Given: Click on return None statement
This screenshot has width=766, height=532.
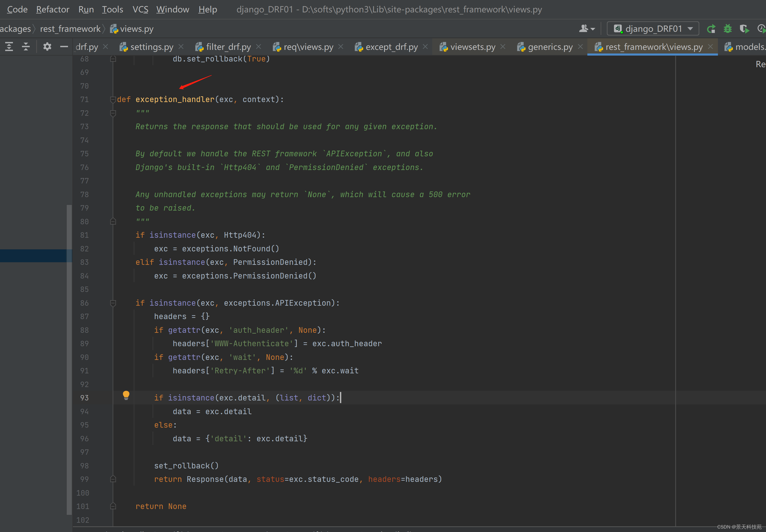Looking at the screenshot, I should 161,506.
